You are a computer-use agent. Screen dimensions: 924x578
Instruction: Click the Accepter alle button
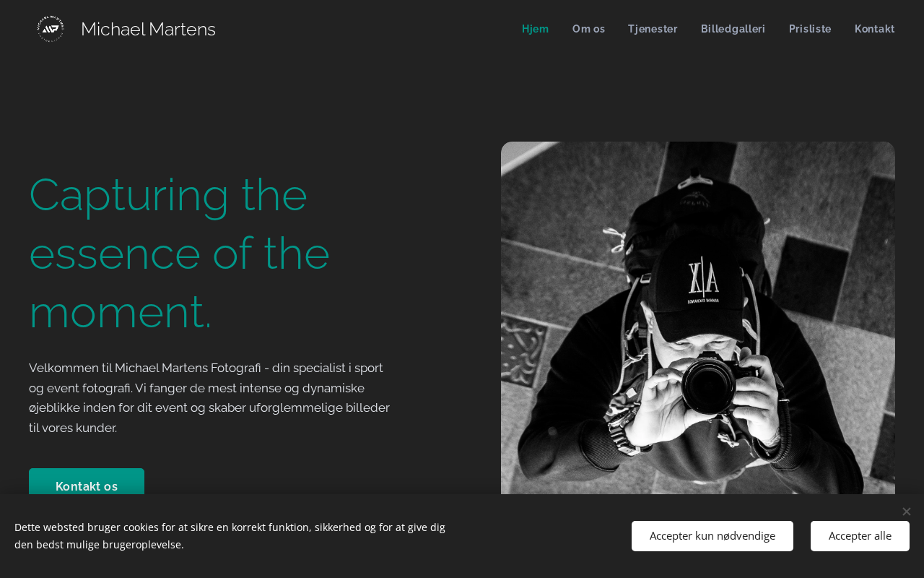coord(860,536)
